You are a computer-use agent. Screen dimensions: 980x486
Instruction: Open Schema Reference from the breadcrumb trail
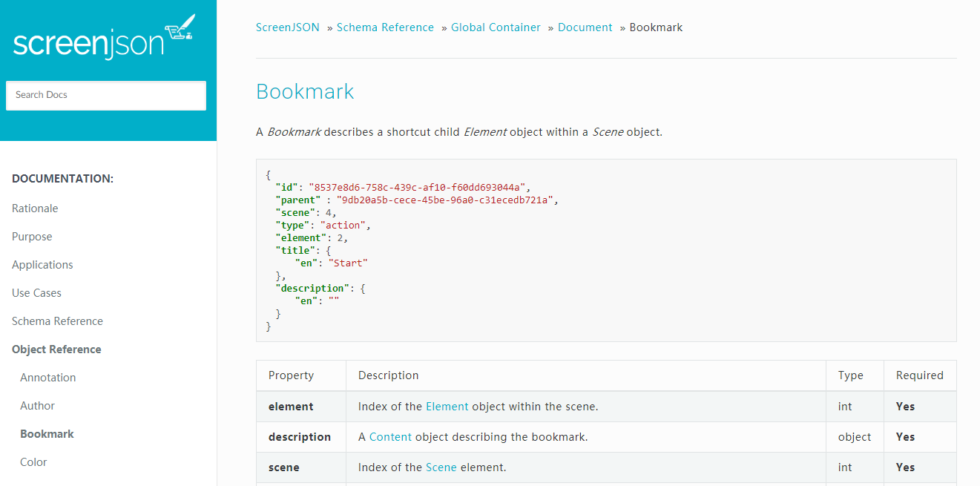point(385,27)
